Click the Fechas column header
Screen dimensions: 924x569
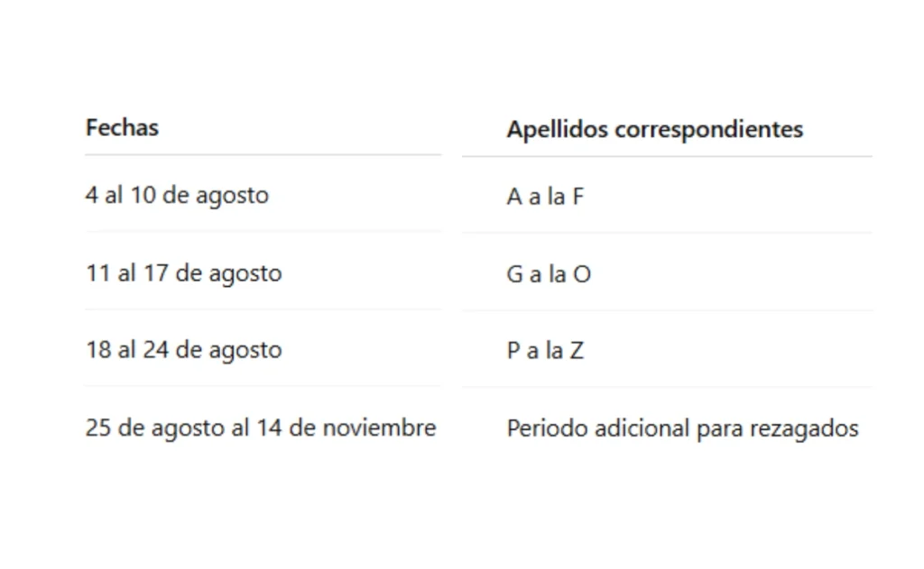click(122, 128)
